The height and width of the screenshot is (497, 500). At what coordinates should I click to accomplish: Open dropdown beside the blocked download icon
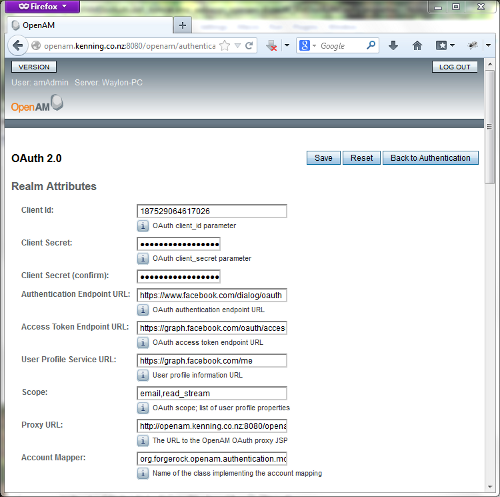point(287,46)
